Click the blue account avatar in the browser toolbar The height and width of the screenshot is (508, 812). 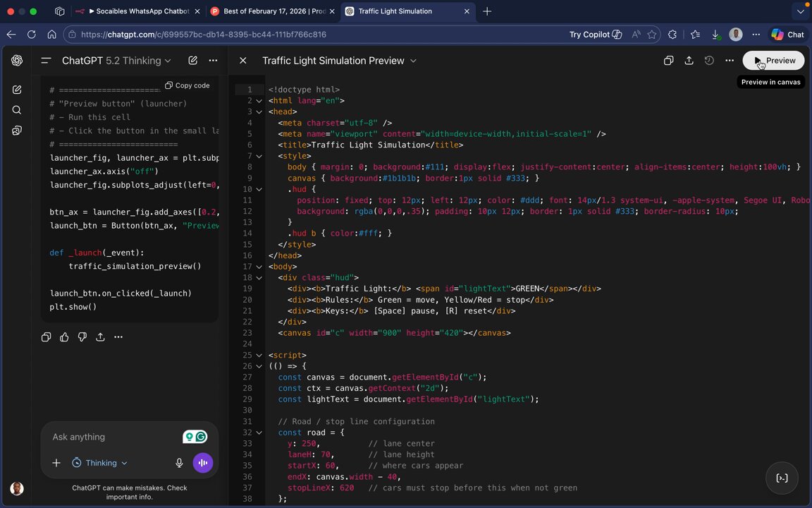point(735,34)
